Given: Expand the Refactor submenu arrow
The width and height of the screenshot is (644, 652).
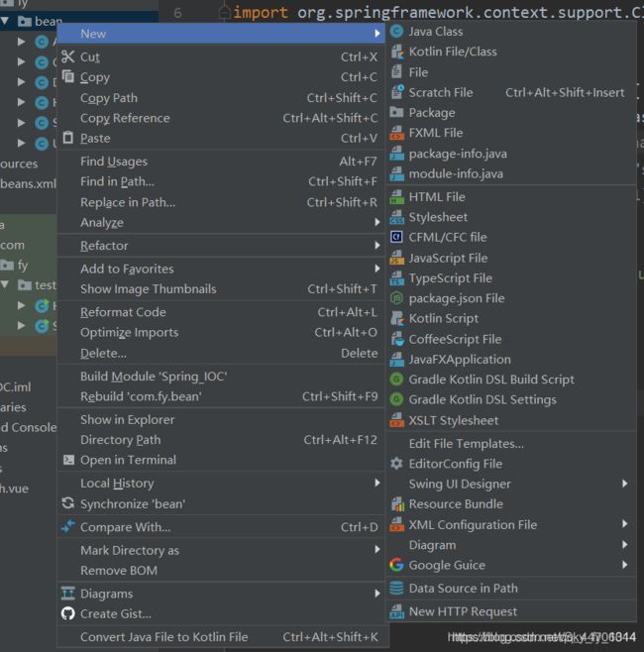Looking at the screenshot, I should [x=377, y=246].
